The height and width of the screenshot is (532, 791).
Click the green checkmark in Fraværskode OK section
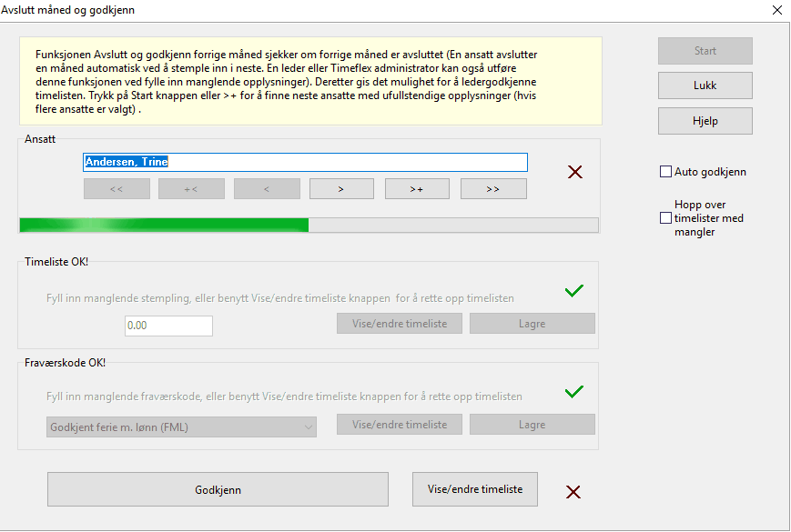coord(573,392)
